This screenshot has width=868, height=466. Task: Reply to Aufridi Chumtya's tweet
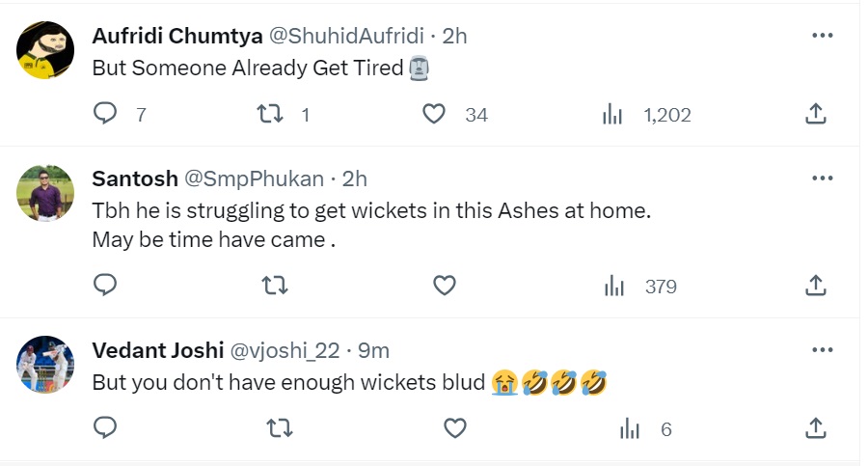(x=106, y=115)
